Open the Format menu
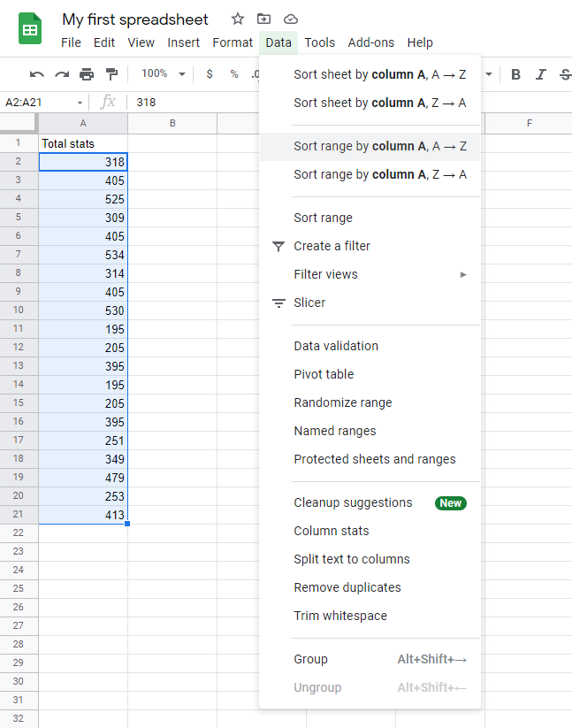Viewport: 572px width, 728px height. pyautogui.click(x=233, y=42)
